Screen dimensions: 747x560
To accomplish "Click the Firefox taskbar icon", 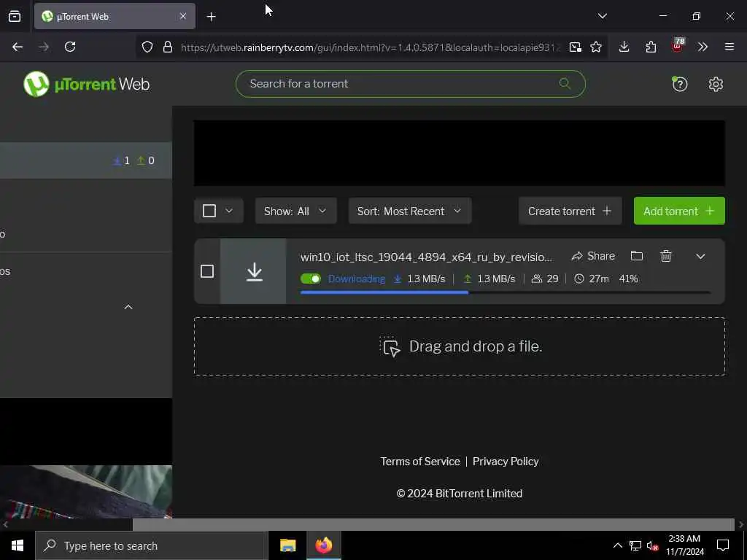I will (324, 545).
